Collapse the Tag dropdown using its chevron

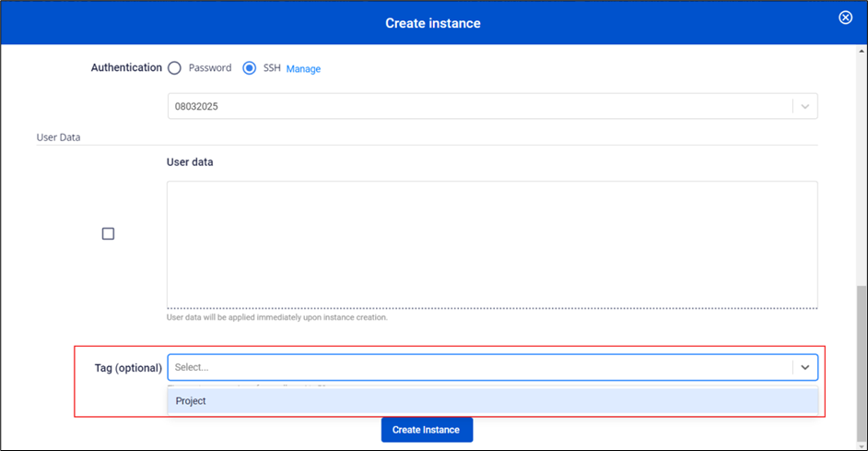(804, 367)
